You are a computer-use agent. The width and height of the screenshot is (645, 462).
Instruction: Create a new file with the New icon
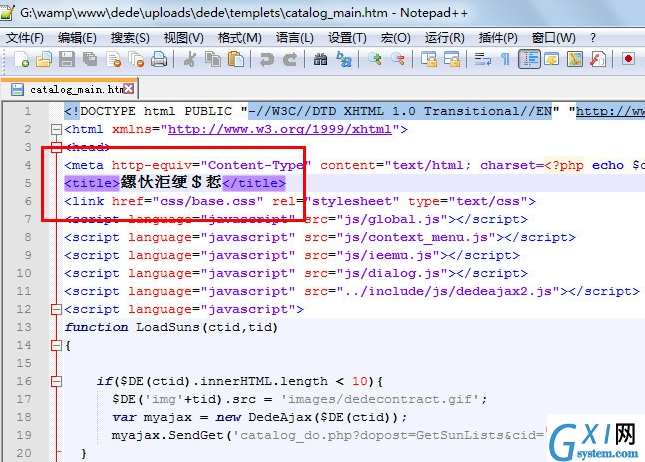pyautogui.click(x=21, y=59)
